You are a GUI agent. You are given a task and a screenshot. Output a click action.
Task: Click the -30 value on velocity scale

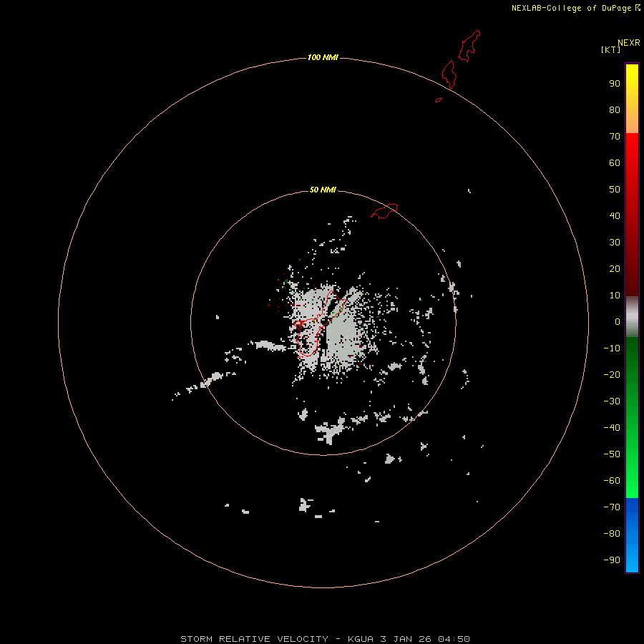(612, 401)
